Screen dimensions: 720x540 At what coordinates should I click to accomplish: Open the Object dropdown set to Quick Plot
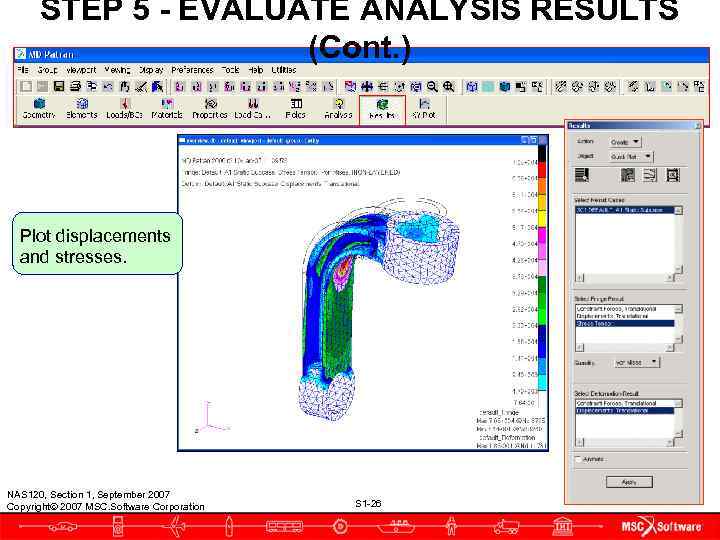tap(631, 156)
